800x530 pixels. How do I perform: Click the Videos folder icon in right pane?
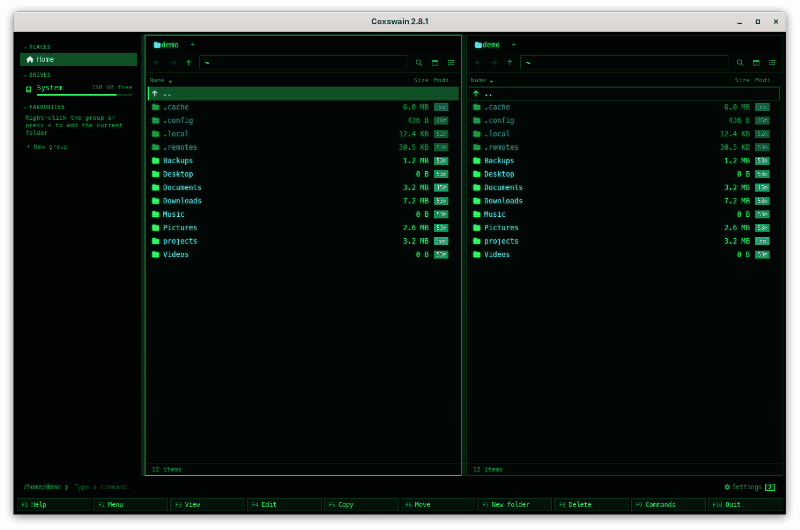click(x=477, y=255)
